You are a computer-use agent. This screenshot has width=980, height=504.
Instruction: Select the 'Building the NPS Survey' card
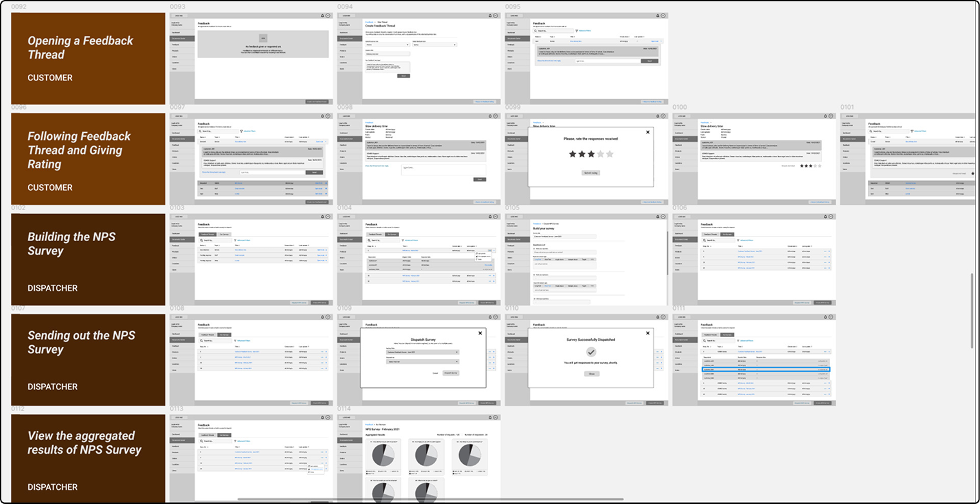(x=88, y=260)
